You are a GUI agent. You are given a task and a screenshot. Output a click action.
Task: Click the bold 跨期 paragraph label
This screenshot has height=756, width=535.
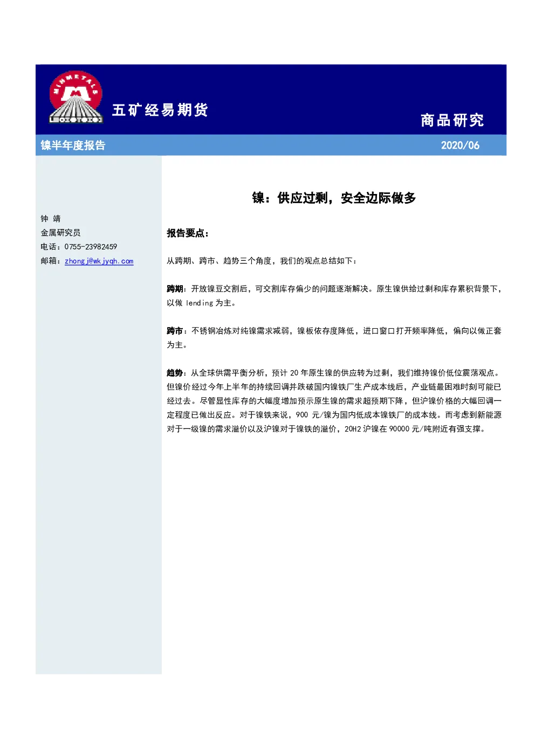point(175,289)
